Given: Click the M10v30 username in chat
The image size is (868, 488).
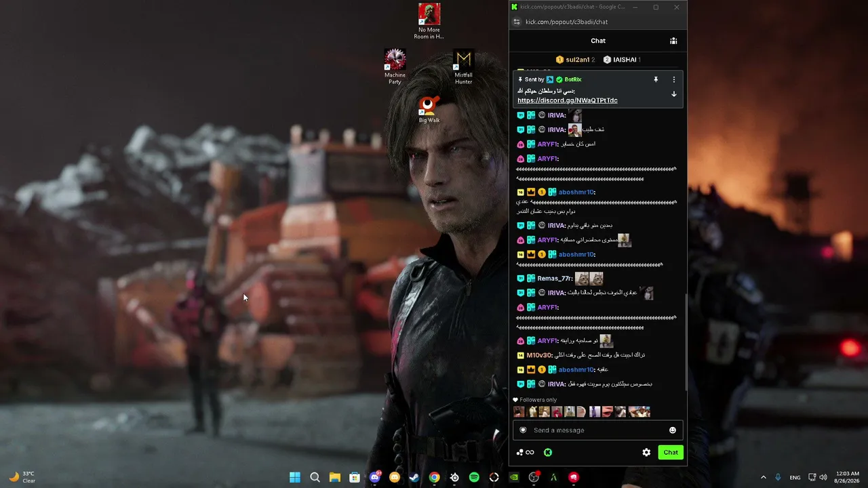Looking at the screenshot, I should pos(540,355).
